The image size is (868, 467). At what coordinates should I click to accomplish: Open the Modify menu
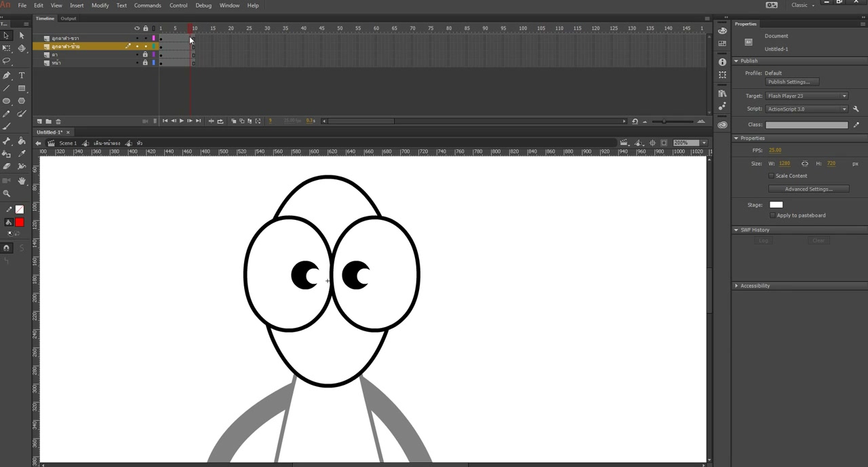coord(100,5)
